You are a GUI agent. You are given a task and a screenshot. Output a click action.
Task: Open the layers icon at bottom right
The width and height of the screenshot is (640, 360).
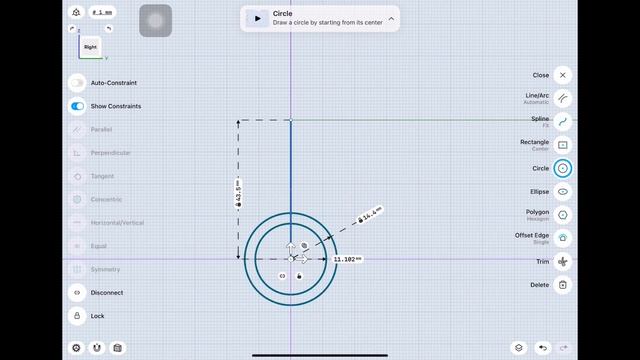[x=519, y=348]
